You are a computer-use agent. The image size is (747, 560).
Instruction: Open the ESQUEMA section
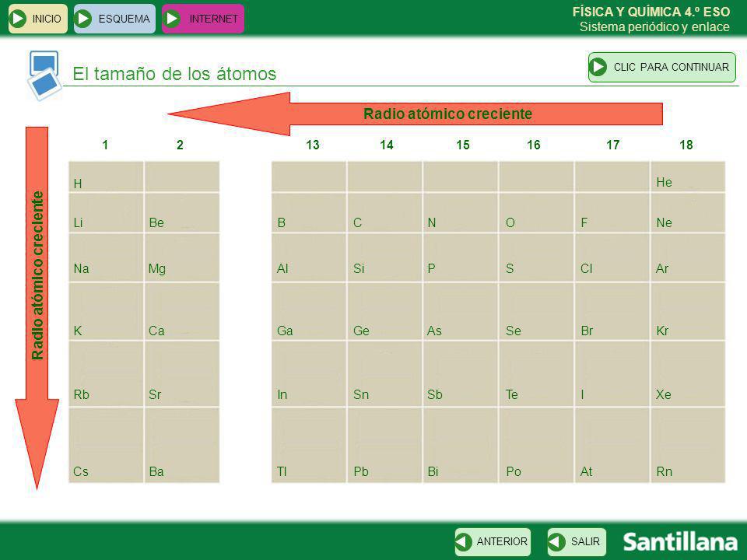tap(115, 19)
